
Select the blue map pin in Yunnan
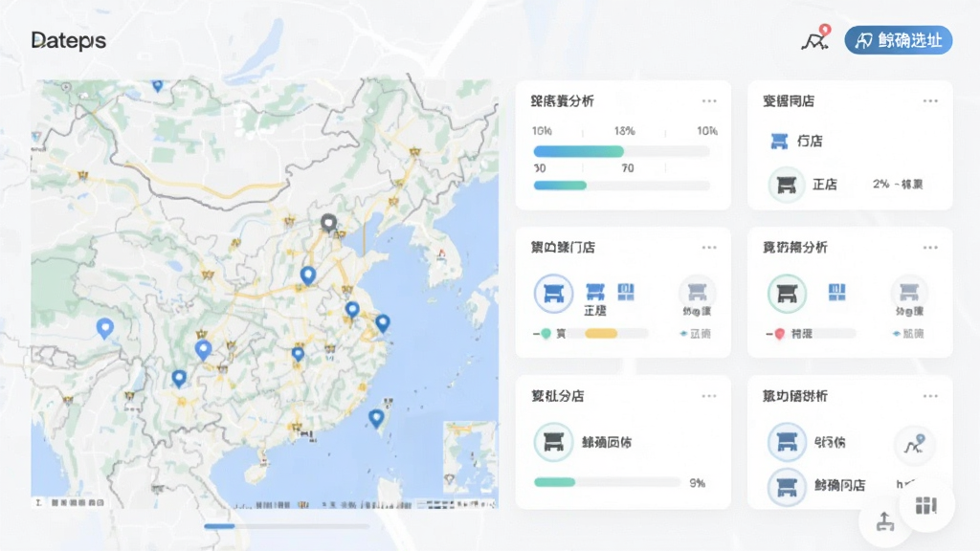pos(179,378)
